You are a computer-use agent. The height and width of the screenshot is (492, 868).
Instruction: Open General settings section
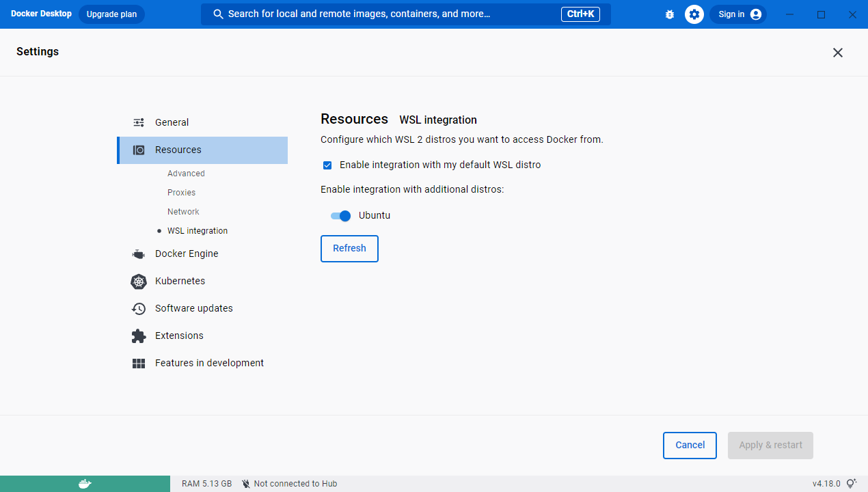click(172, 122)
